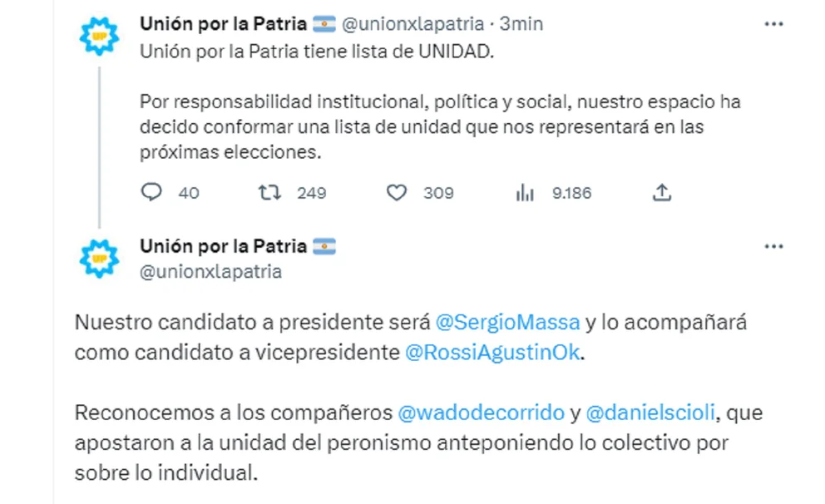Open @RossiAgustinOk mention link

click(490, 352)
